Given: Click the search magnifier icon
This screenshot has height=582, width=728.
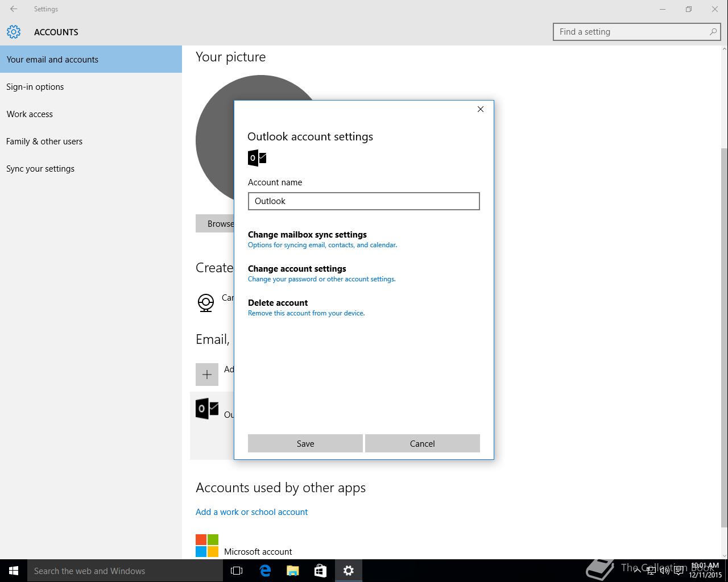Looking at the screenshot, I should (x=713, y=32).
